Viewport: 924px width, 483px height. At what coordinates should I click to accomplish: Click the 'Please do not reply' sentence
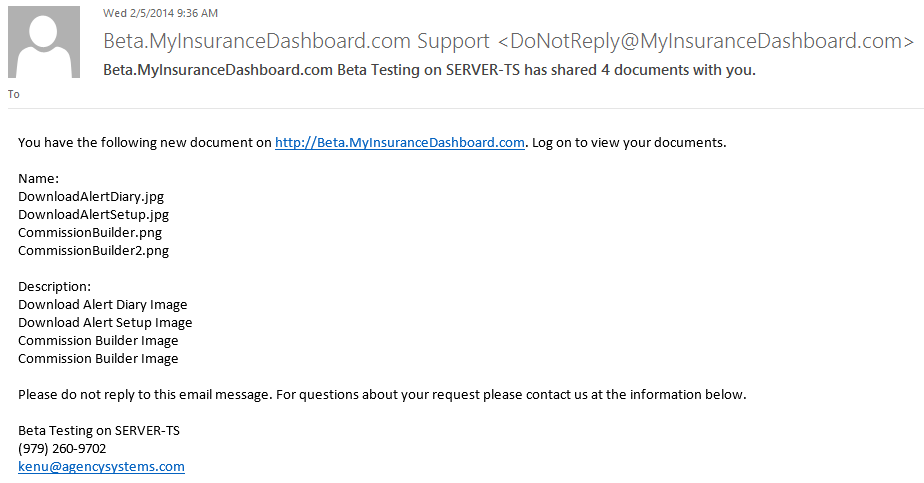tap(144, 395)
